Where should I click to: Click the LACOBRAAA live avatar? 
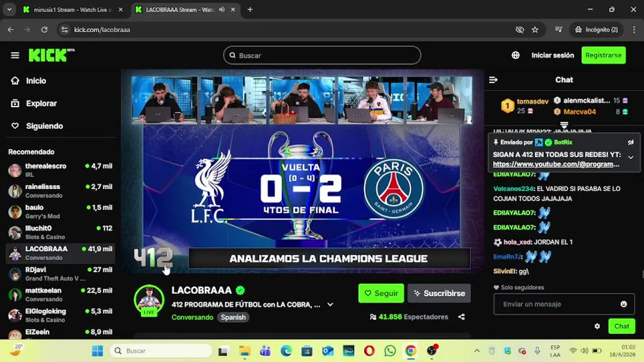(149, 300)
